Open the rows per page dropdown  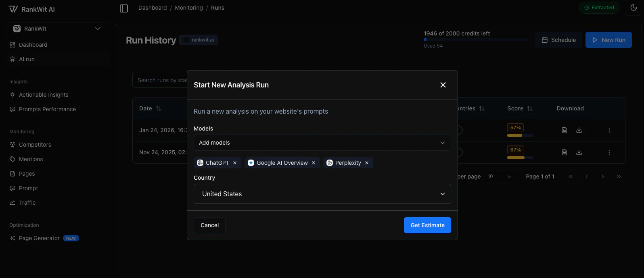click(x=500, y=176)
